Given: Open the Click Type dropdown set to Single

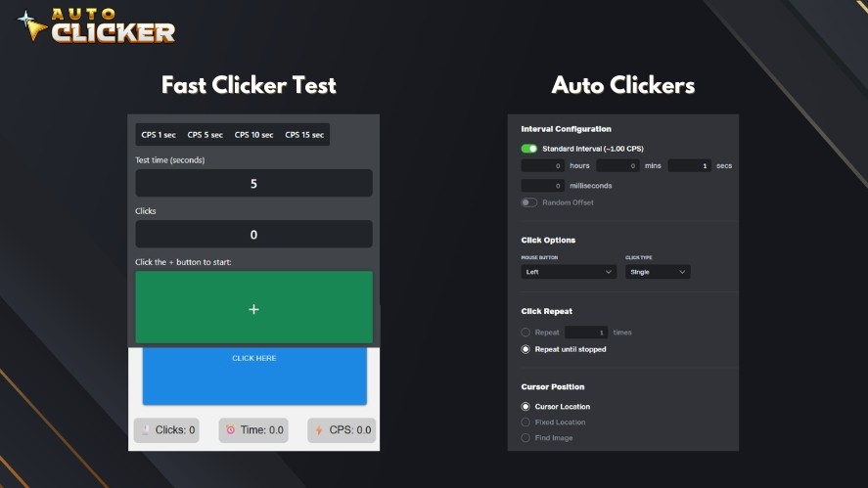Looking at the screenshot, I should 658,272.
